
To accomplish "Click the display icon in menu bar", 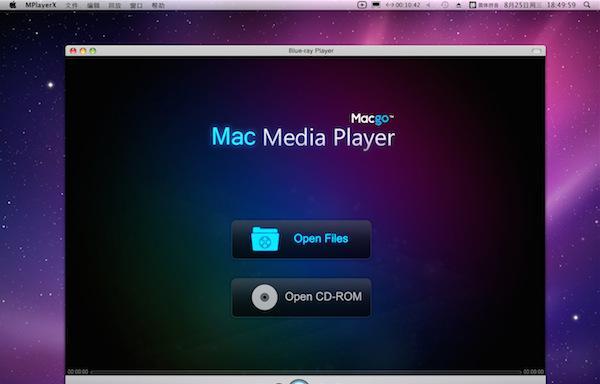I will tap(376, 5).
